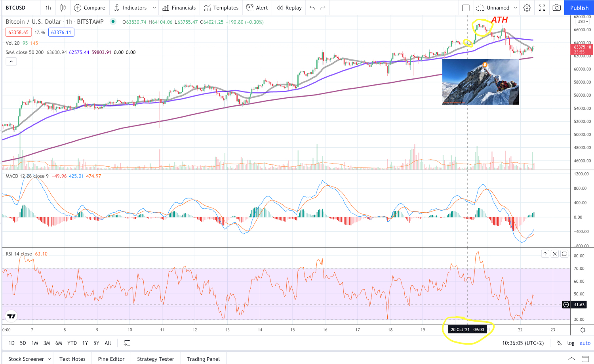Screen dimensions: 594x364
Task: Toggle log scale mode
Action: point(571,343)
